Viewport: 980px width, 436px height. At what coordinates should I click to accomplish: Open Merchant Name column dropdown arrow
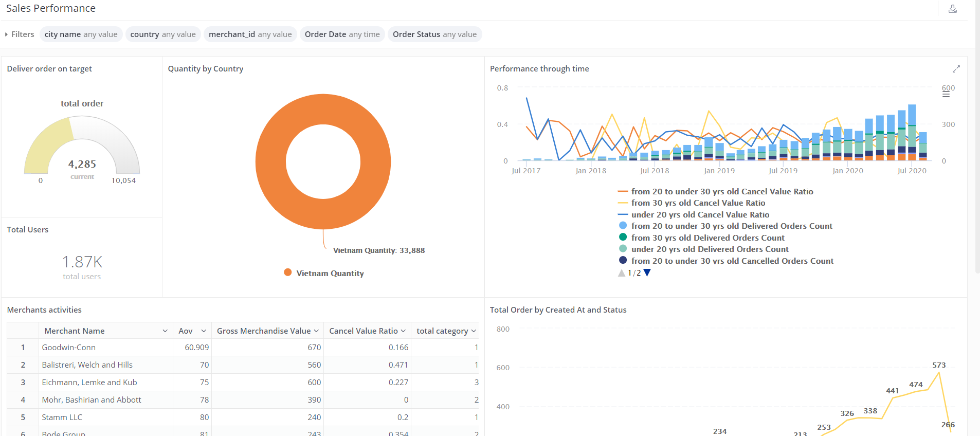click(x=165, y=331)
